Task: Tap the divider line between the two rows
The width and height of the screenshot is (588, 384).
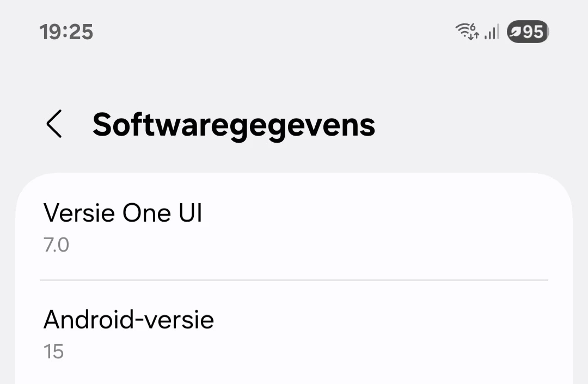Action: 294,281
